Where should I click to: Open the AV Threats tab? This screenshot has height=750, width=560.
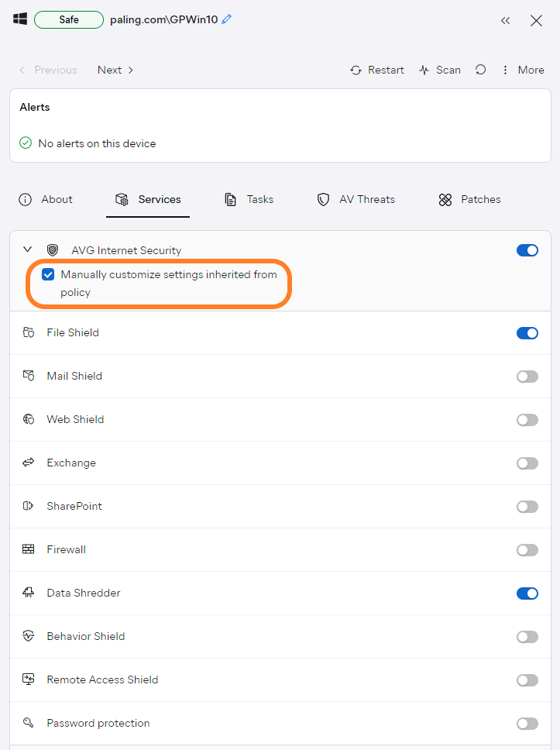[x=356, y=199]
